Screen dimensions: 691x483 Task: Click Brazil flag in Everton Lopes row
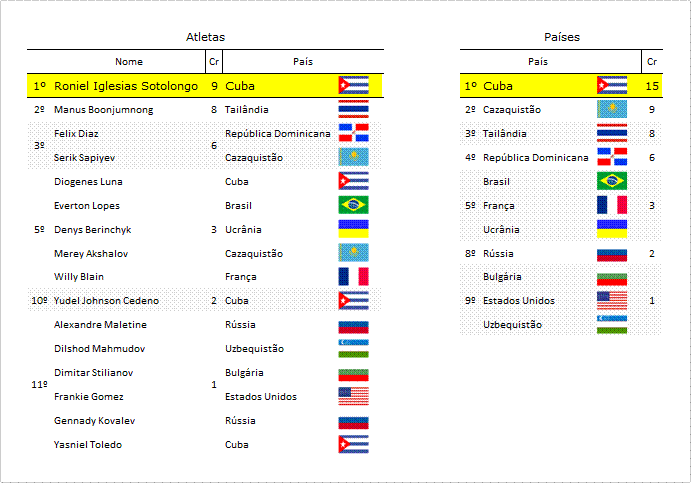[x=353, y=205]
